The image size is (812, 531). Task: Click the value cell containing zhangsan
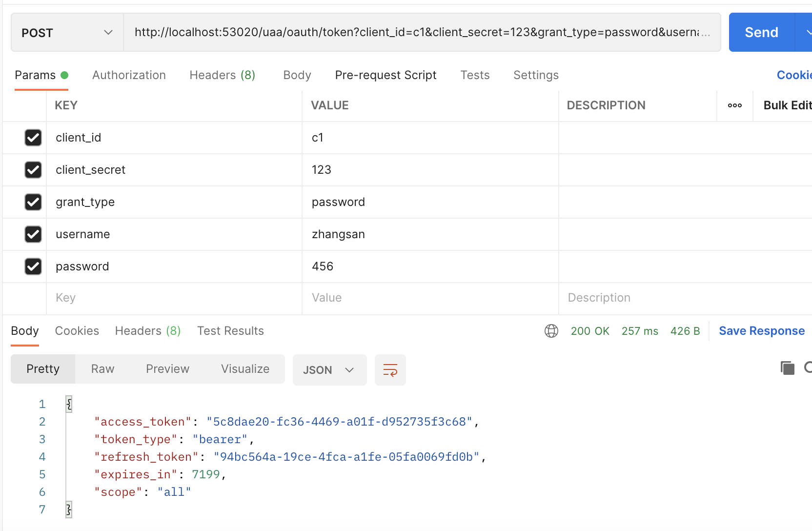tap(430, 234)
